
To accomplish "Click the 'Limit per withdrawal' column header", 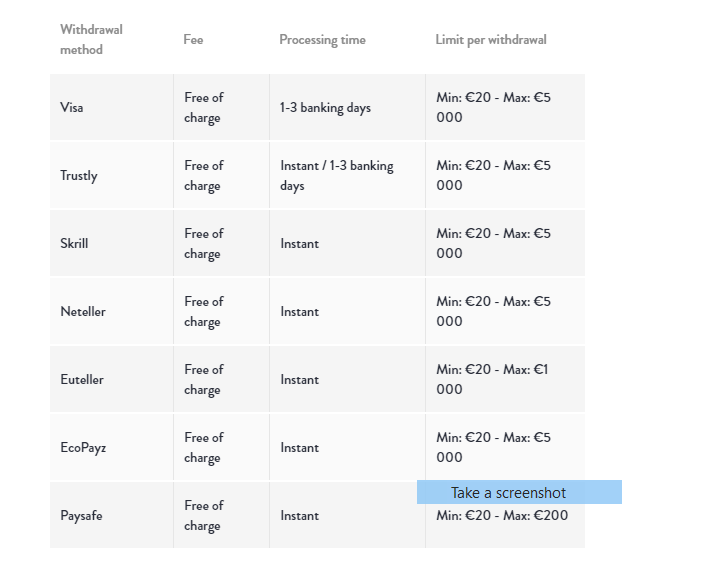I will (491, 40).
